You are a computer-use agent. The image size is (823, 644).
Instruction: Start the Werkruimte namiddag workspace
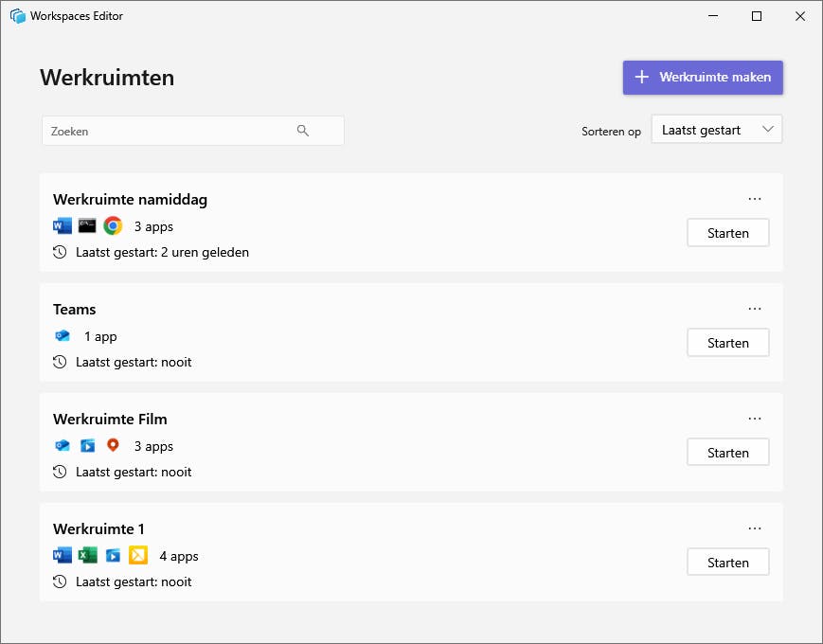tap(727, 233)
